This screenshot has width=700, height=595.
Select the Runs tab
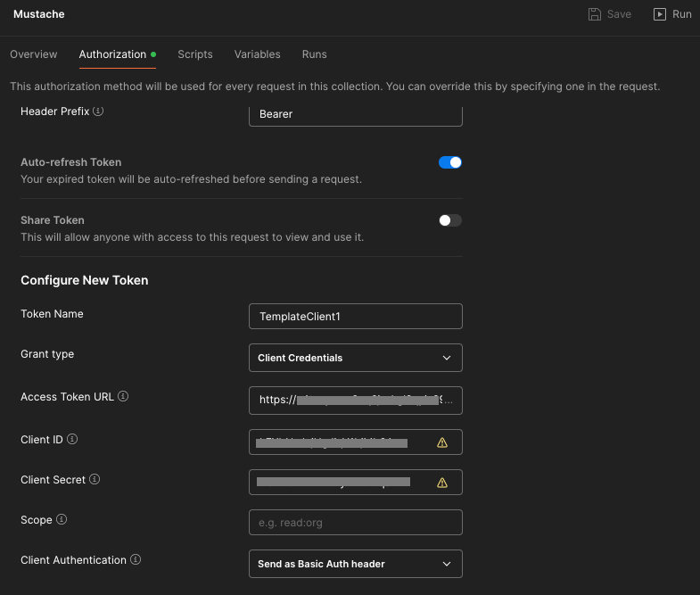(x=314, y=54)
